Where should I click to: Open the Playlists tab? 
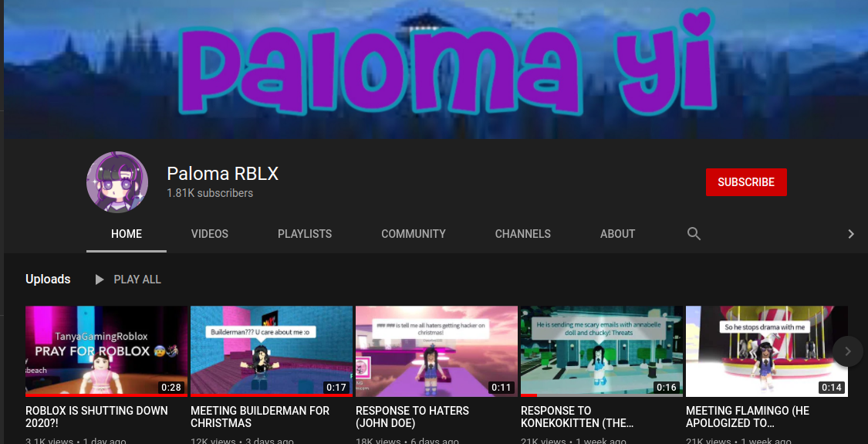(x=305, y=234)
